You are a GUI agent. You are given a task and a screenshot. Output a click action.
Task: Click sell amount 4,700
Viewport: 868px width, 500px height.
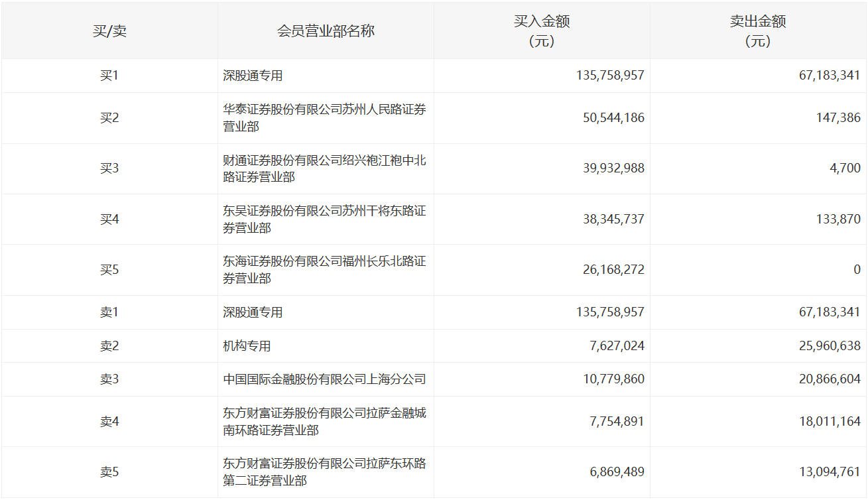[846, 168]
